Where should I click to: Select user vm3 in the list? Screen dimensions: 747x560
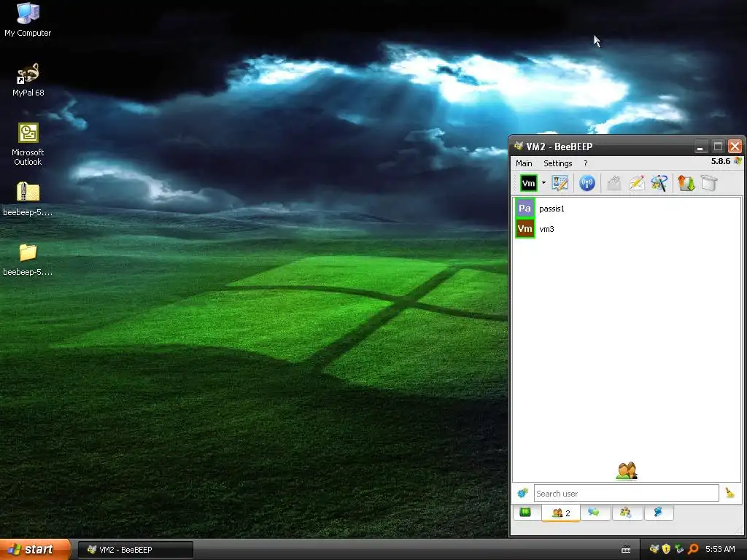click(x=627, y=228)
